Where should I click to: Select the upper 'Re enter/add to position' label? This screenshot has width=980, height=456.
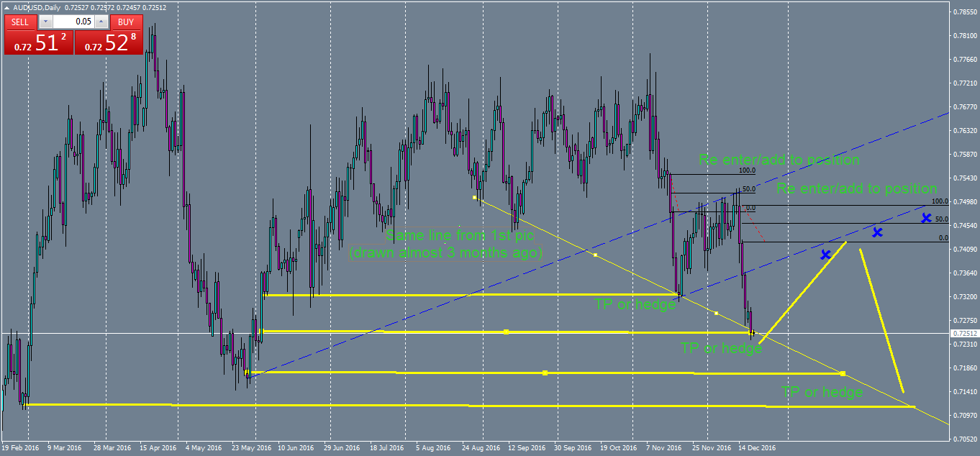(779, 160)
